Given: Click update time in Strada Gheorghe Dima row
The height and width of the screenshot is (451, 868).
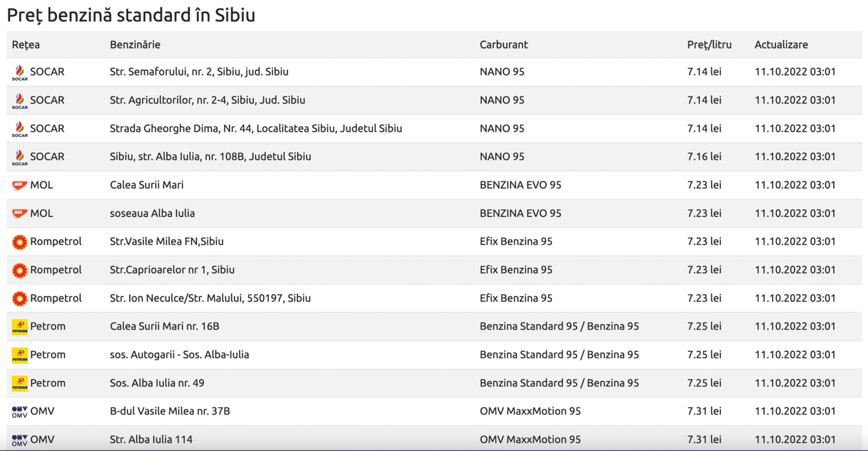Looking at the screenshot, I should (x=795, y=129).
